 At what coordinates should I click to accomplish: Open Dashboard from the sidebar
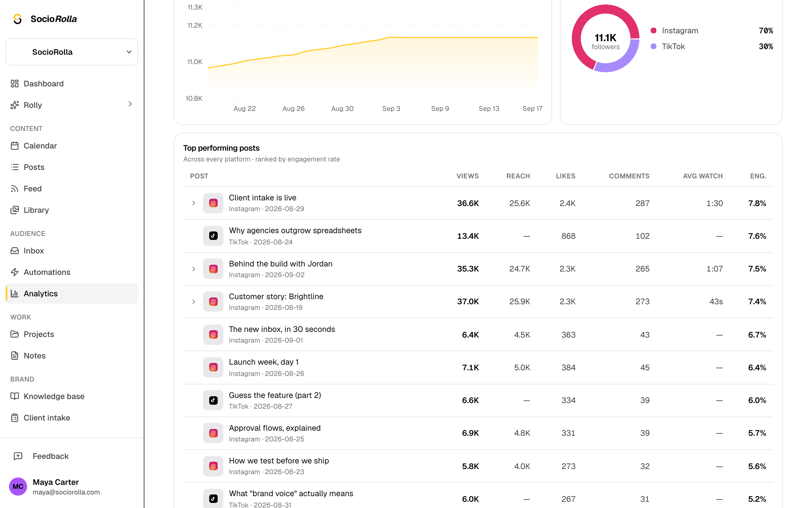click(72, 84)
